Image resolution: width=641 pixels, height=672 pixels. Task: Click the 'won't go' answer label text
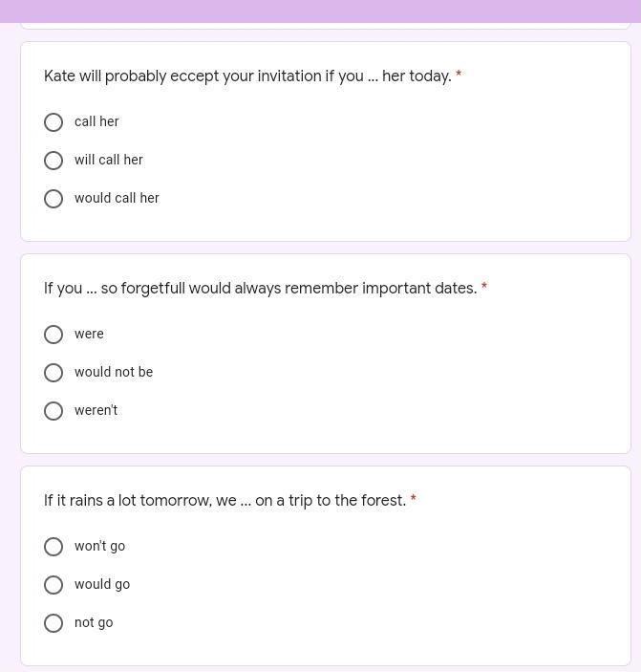click(x=99, y=547)
